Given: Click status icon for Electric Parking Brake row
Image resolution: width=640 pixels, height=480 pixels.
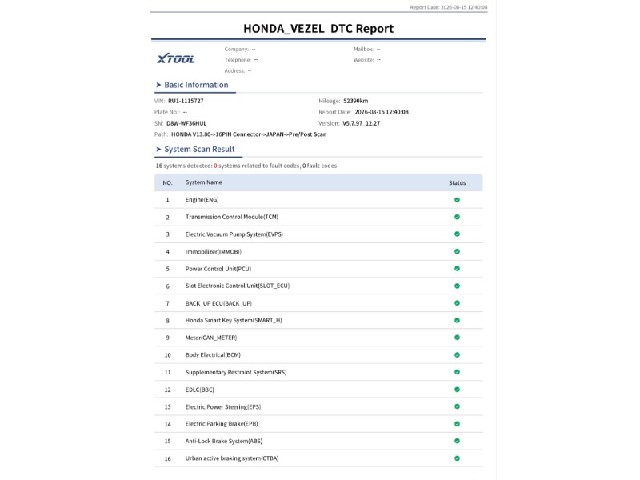Looking at the screenshot, I should [x=457, y=424].
